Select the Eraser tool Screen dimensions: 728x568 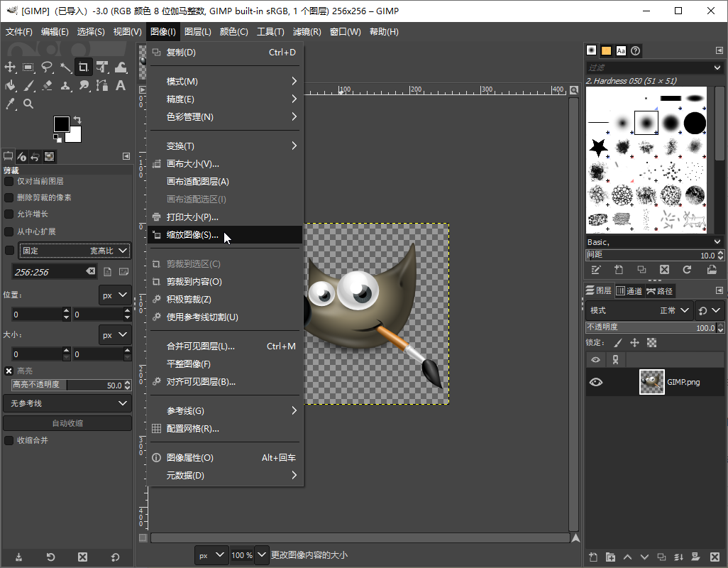[47, 85]
